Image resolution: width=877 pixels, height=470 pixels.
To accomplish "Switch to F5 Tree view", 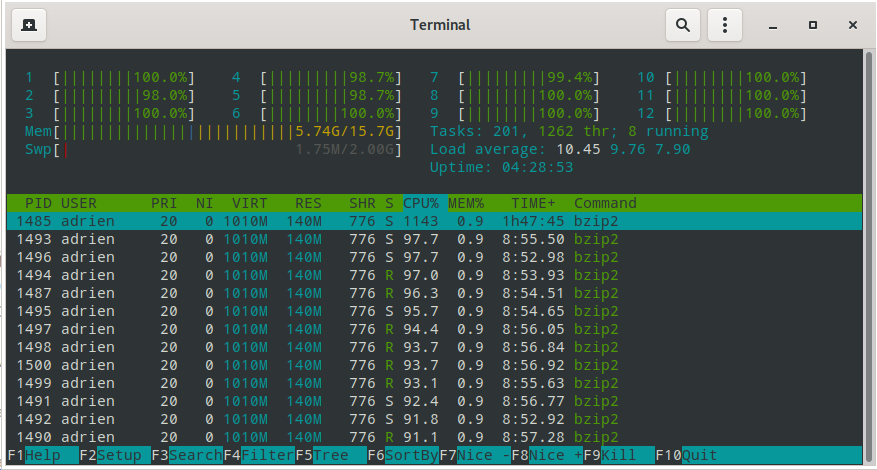I will tap(331, 455).
